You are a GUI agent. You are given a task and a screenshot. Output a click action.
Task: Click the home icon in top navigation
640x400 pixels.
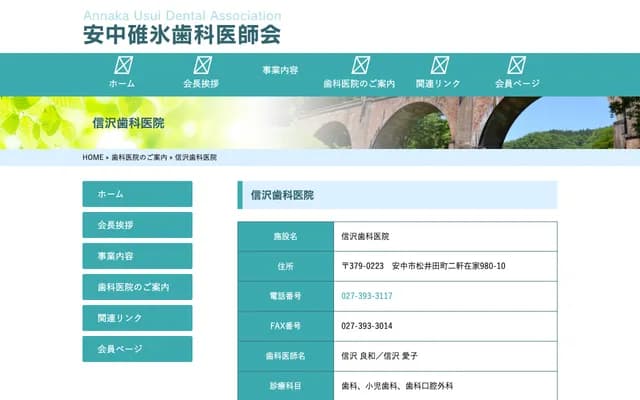(122, 66)
